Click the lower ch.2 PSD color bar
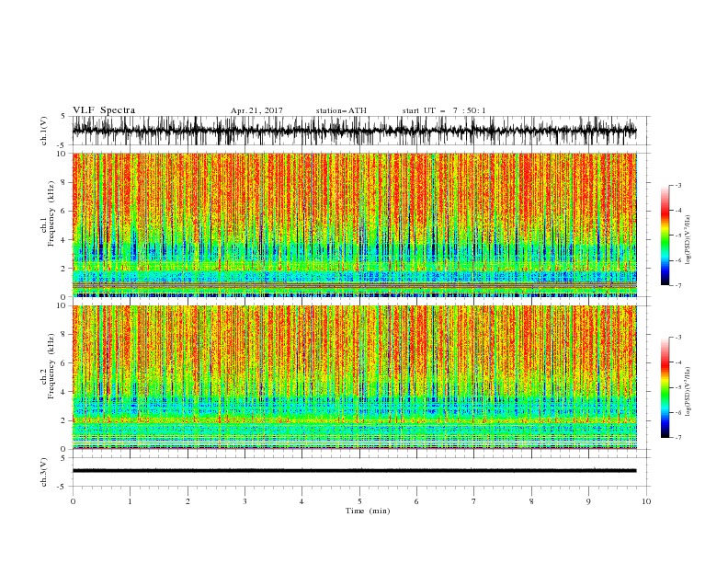This screenshot has width=728, height=563. coord(665,387)
